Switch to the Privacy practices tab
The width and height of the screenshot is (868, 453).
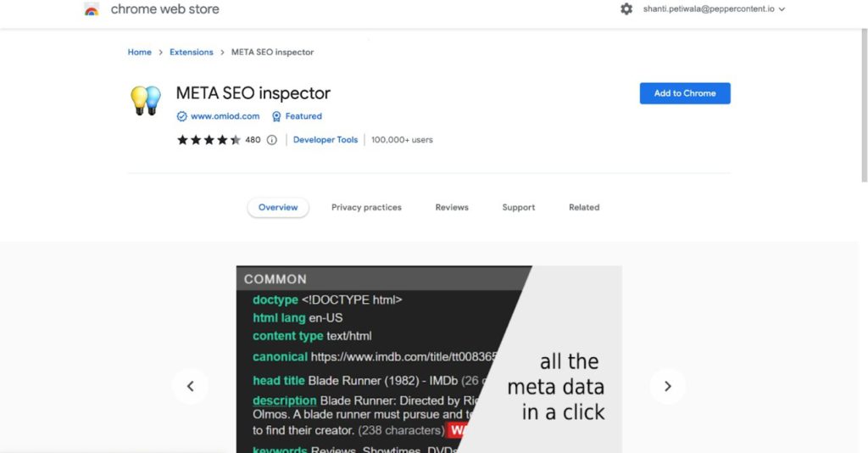366,207
